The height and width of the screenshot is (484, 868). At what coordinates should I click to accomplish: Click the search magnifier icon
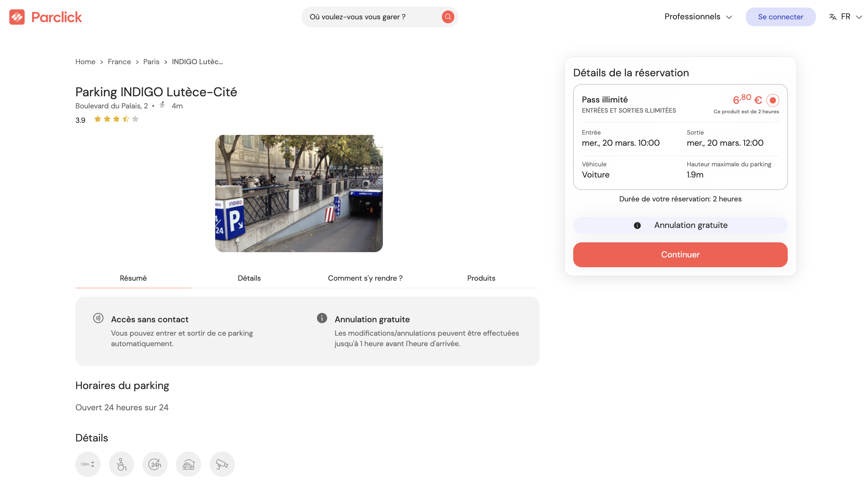click(447, 16)
